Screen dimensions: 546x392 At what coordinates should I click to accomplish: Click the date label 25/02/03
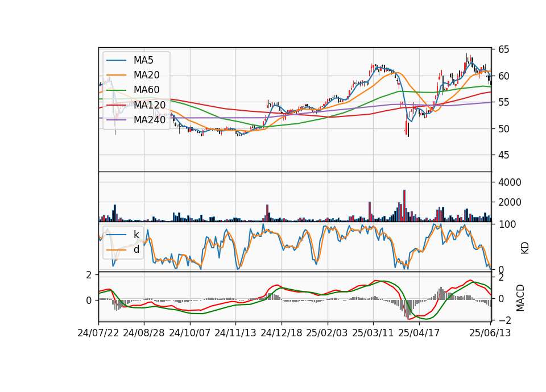click(327, 333)
